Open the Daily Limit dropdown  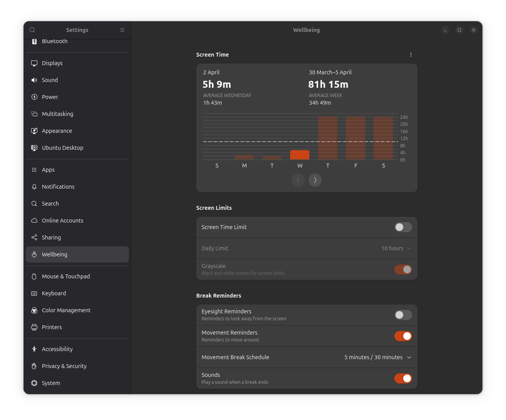[396, 248]
